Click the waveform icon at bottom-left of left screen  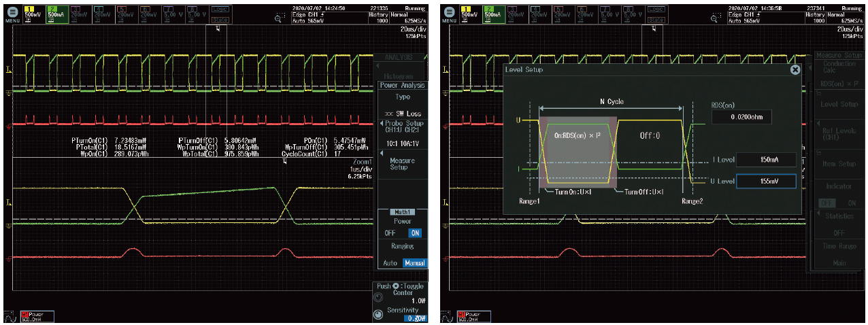point(11,315)
